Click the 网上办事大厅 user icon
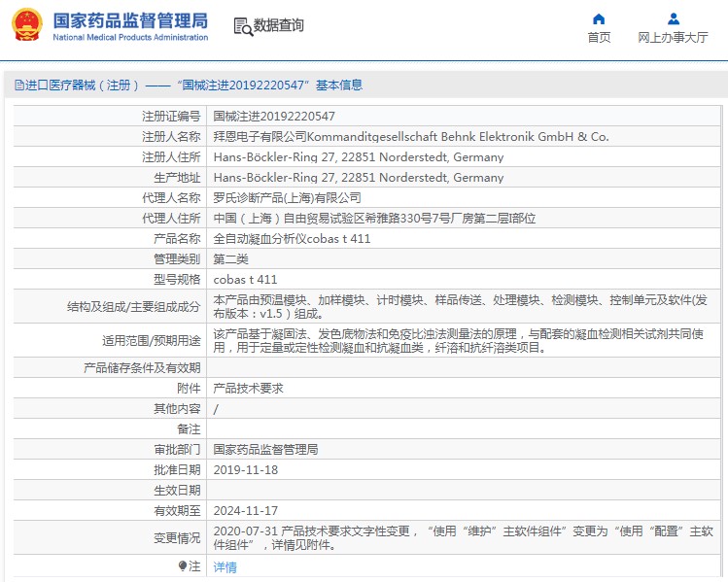Image resolution: width=728 pixels, height=582 pixels. [674, 19]
